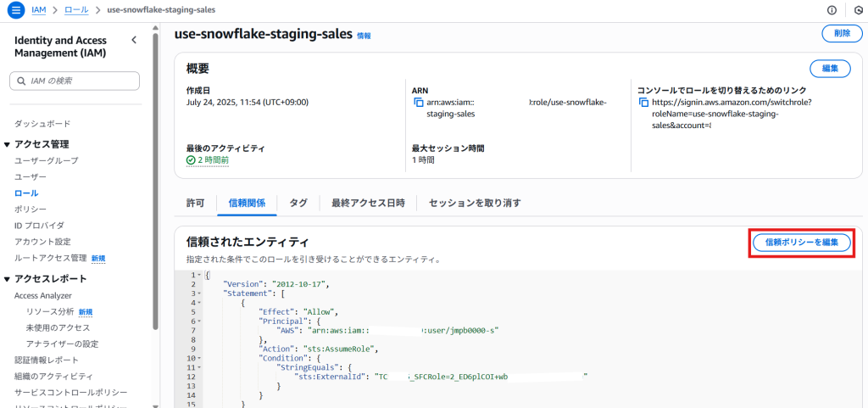Open リソース分析 in sidebar
Image resolution: width=868 pixels, height=408 pixels.
pyautogui.click(x=49, y=311)
